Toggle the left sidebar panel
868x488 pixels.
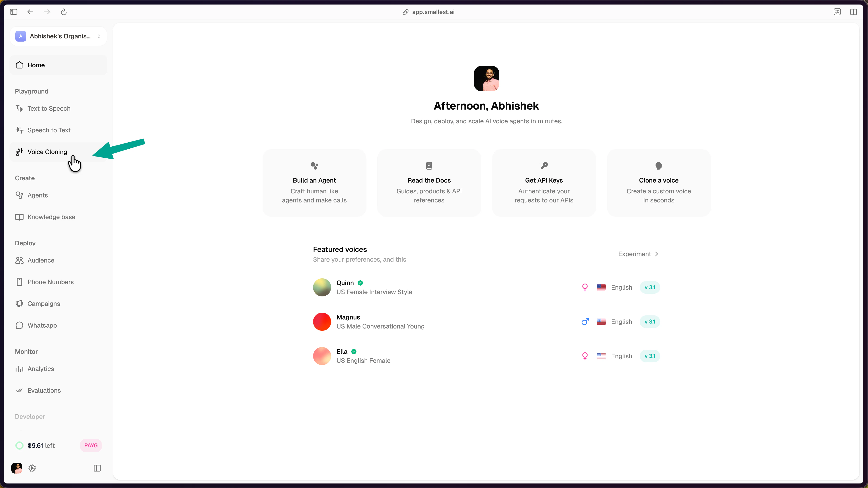point(14,12)
